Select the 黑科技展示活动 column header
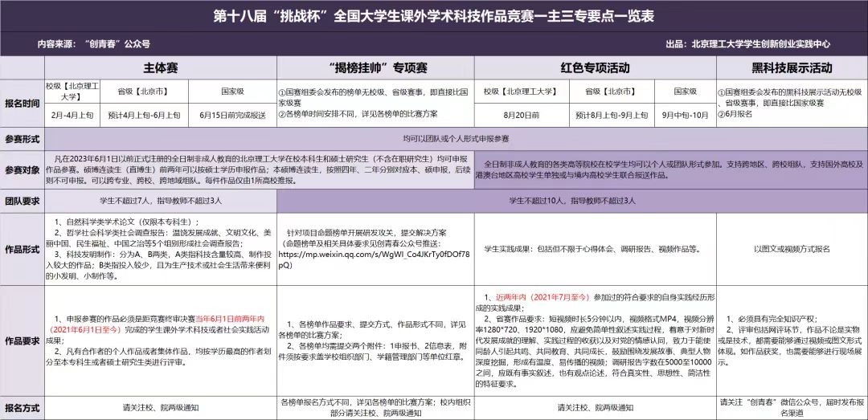This screenshot has width=868, height=420. [x=792, y=67]
